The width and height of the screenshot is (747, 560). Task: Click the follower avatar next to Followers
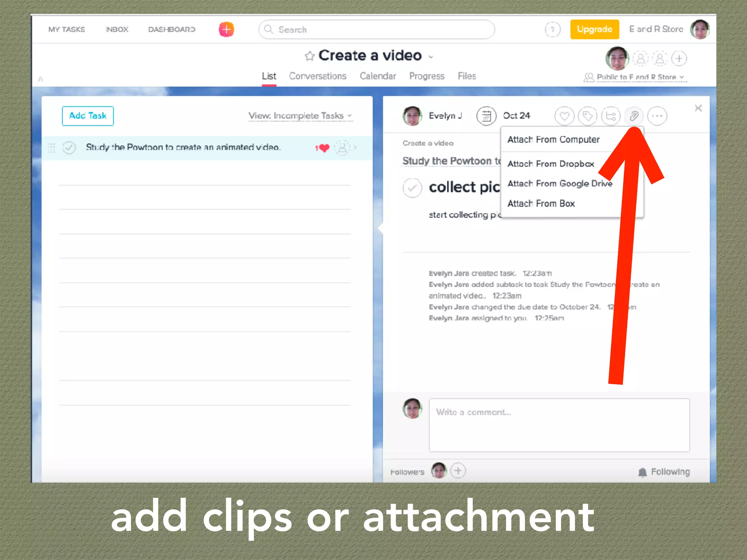[x=439, y=471]
